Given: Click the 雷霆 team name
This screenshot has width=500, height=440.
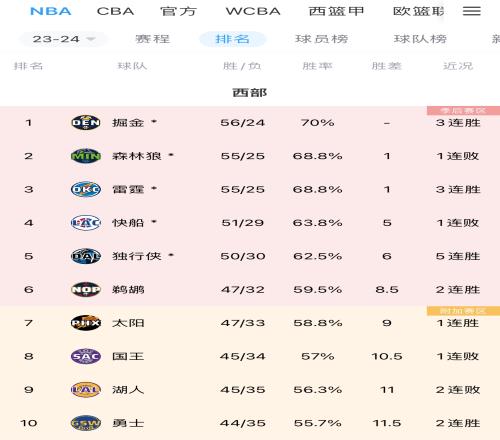Looking at the screenshot, I should 128,189.
